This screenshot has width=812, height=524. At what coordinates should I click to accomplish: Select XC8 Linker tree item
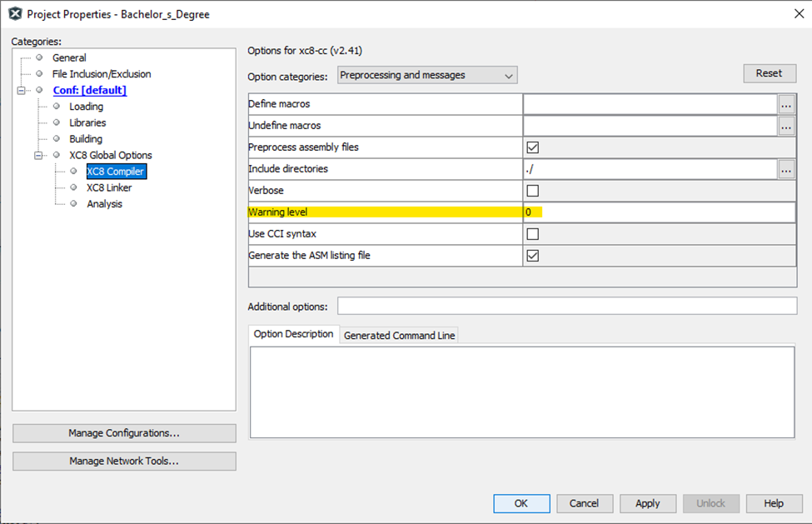click(x=109, y=187)
